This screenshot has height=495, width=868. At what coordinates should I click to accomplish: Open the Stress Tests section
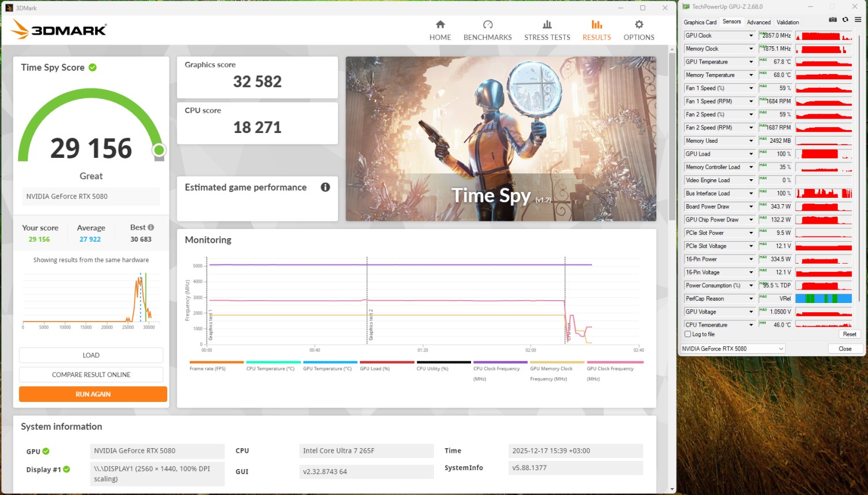[547, 30]
